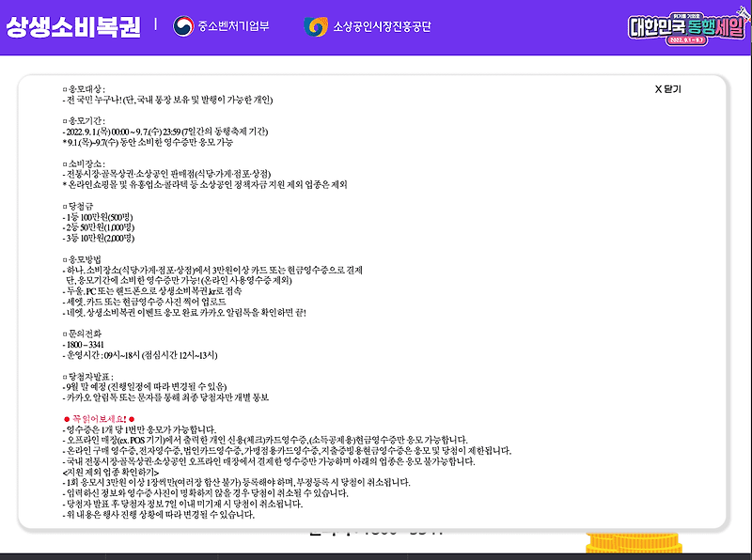Viewport: 752px width, 560px height.
Task: Click the 중소벤처기업부 taegeuk emblem icon
Action: 183,26
